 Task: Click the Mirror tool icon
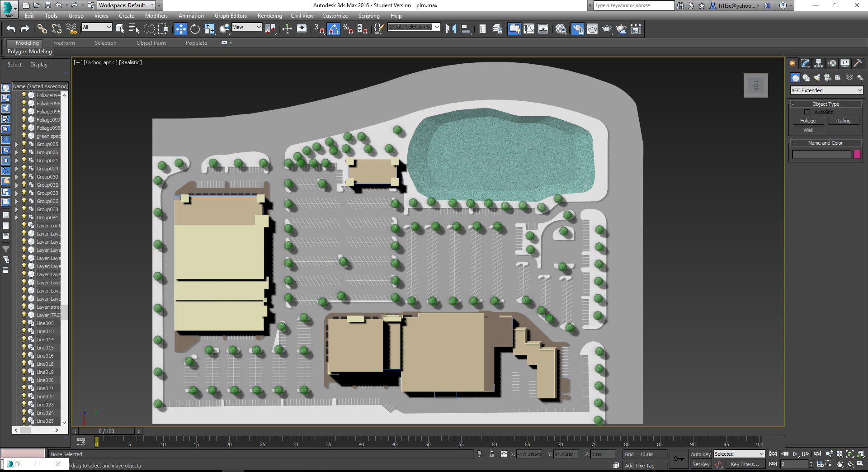pyautogui.click(x=451, y=29)
